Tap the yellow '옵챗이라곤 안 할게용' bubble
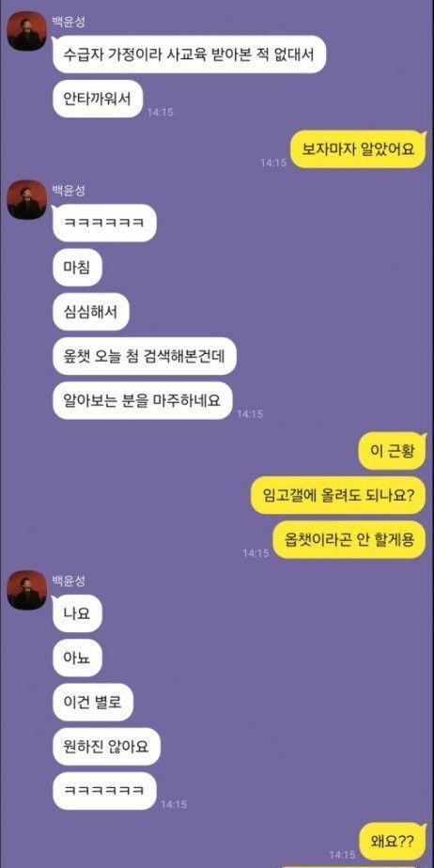 pos(349,540)
